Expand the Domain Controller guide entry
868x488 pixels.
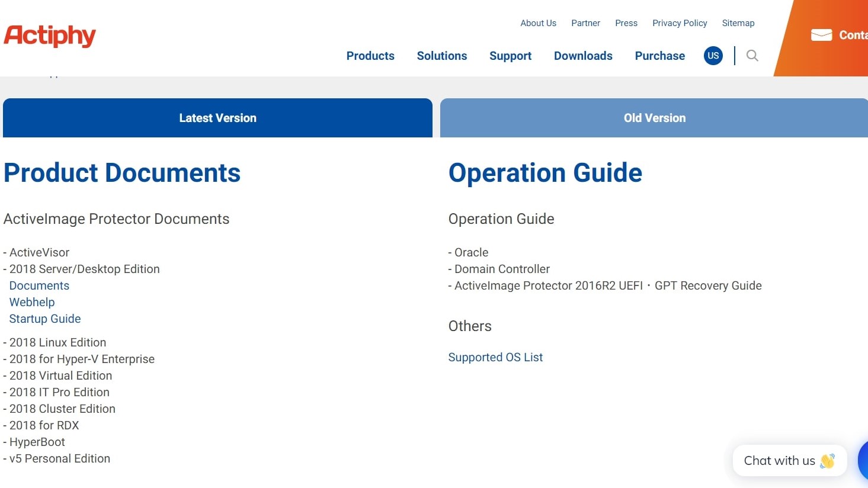point(499,269)
